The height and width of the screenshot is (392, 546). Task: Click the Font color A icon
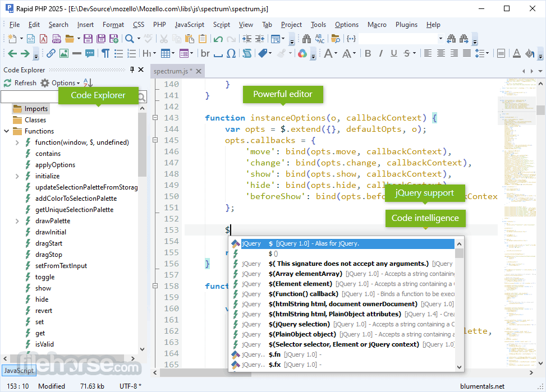tap(517, 53)
